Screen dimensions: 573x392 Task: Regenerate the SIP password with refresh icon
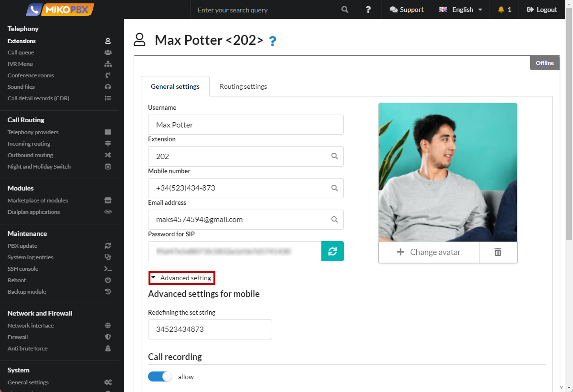(x=332, y=251)
